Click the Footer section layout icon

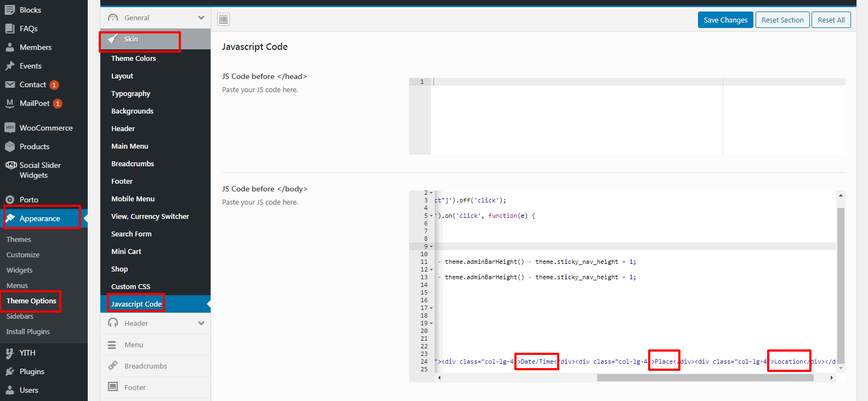click(113, 387)
